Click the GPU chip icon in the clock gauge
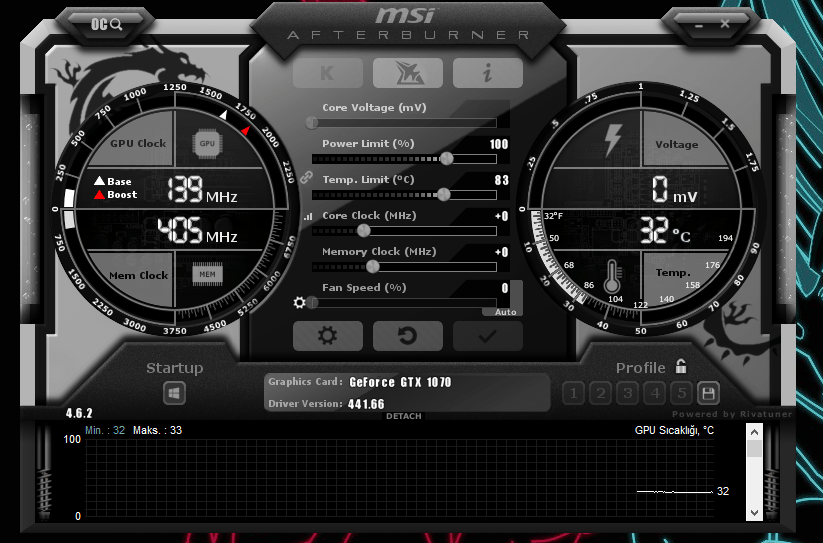The height and width of the screenshot is (543, 823). coord(207,143)
